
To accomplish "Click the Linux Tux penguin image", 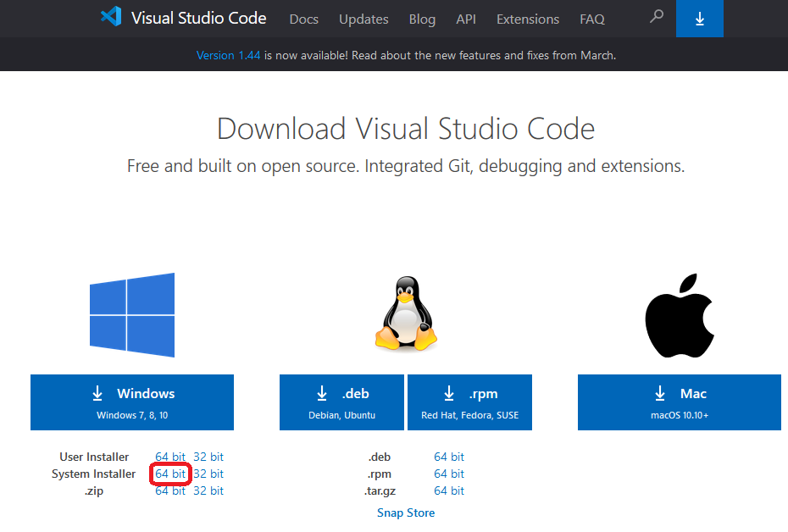I will [x=406, y=313].
